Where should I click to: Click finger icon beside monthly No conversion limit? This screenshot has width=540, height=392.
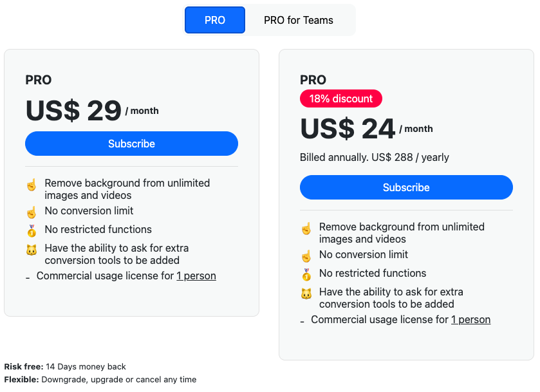point(32,212)
